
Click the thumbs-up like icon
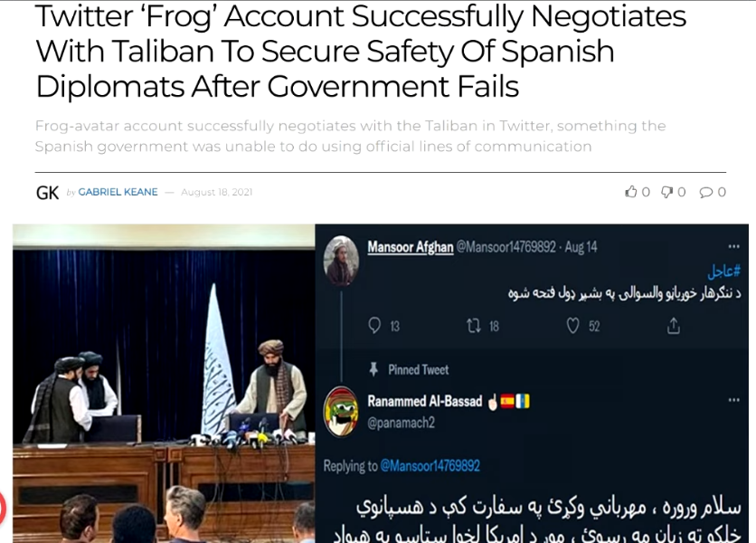click(630, 192)
